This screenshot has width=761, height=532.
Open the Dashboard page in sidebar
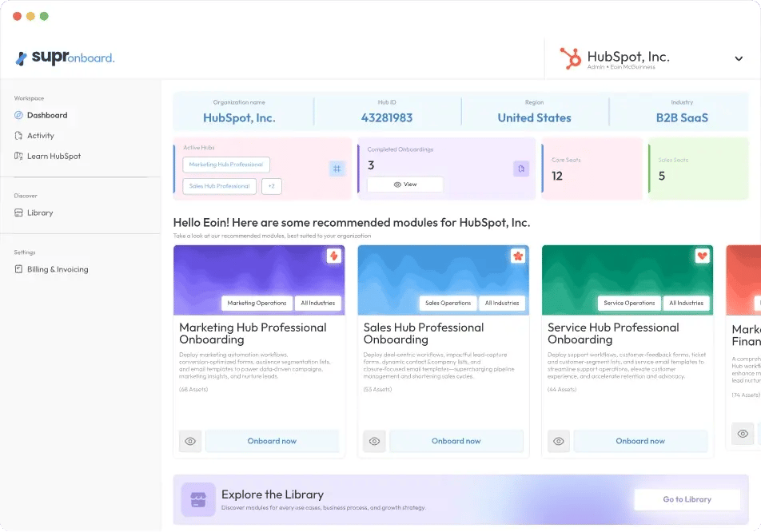coord(47,115)
